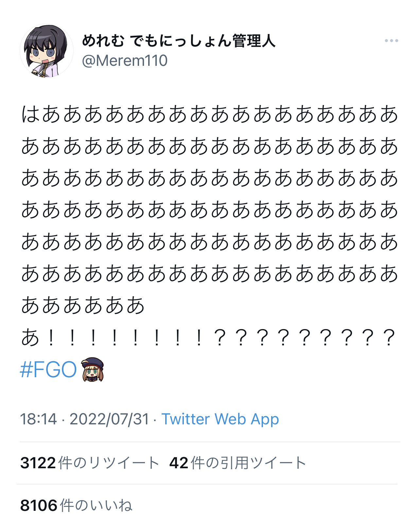Click the 8106 like count number

coord(39,505)
